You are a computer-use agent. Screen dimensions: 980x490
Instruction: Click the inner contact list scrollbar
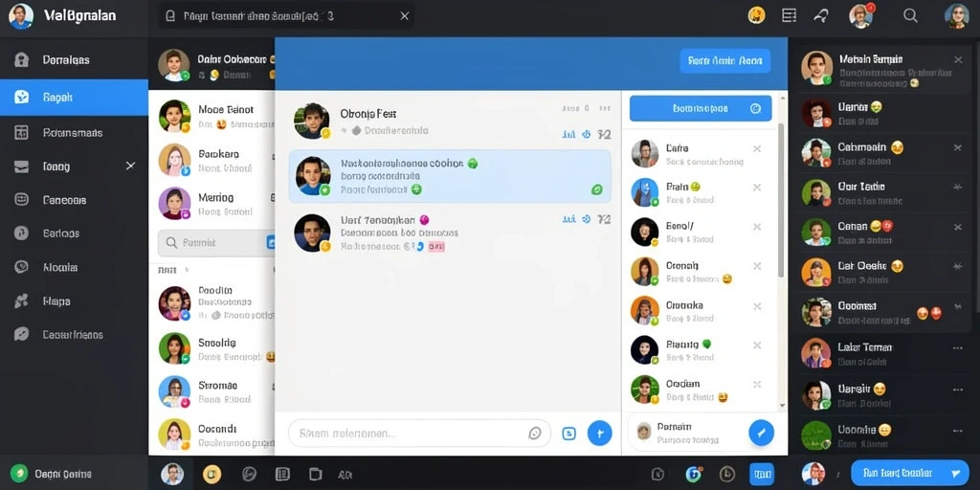[x=781, y=200]
